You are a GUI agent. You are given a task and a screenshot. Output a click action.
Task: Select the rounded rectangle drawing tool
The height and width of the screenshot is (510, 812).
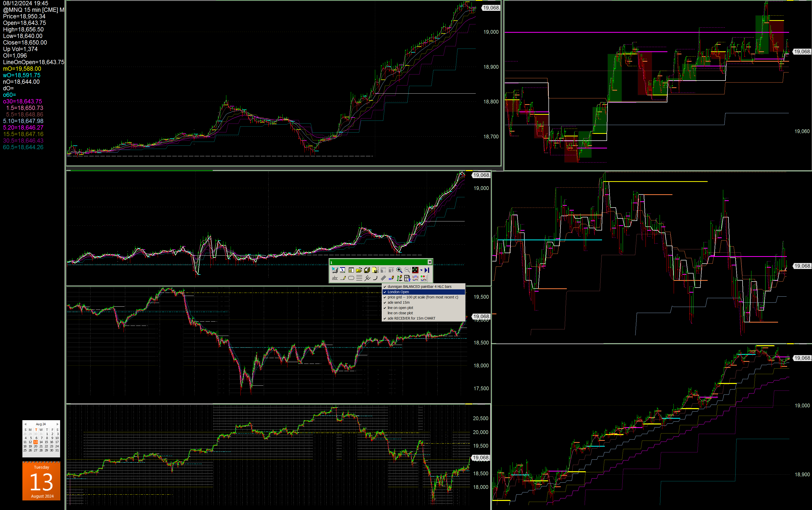(x=351, y=278)
